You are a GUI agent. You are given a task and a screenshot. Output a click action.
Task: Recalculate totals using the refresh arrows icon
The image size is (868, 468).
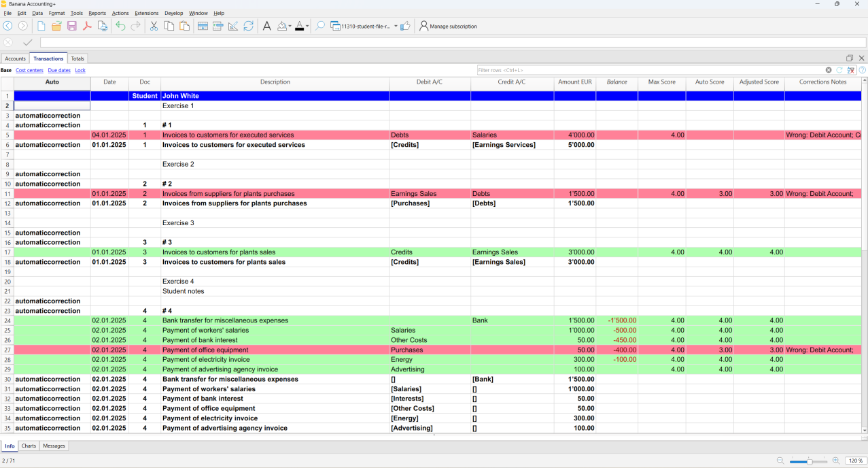(x=249, y=26)
